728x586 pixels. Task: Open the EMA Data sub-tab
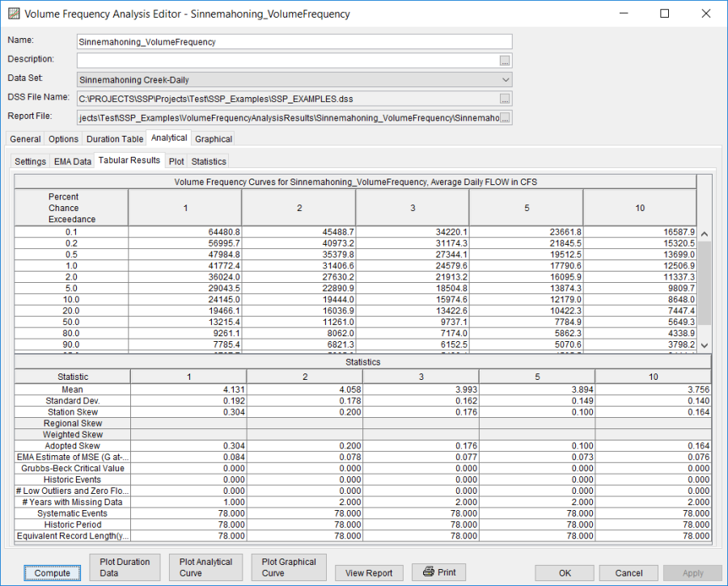[73, 162]
